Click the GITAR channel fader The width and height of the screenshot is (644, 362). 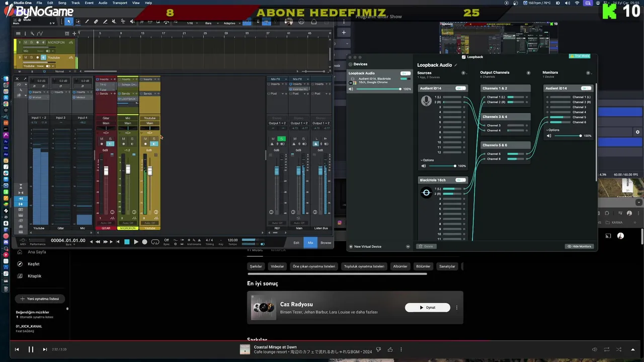point(106,171)
